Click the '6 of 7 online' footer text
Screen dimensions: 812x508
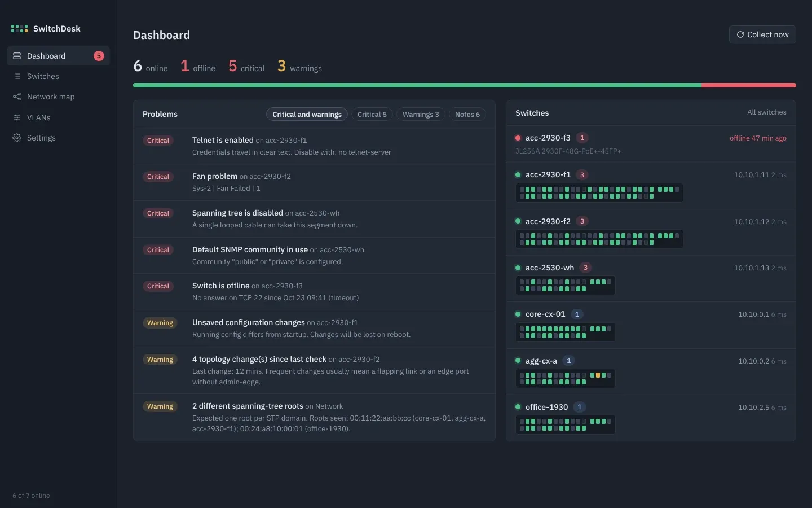pos(31,496)
